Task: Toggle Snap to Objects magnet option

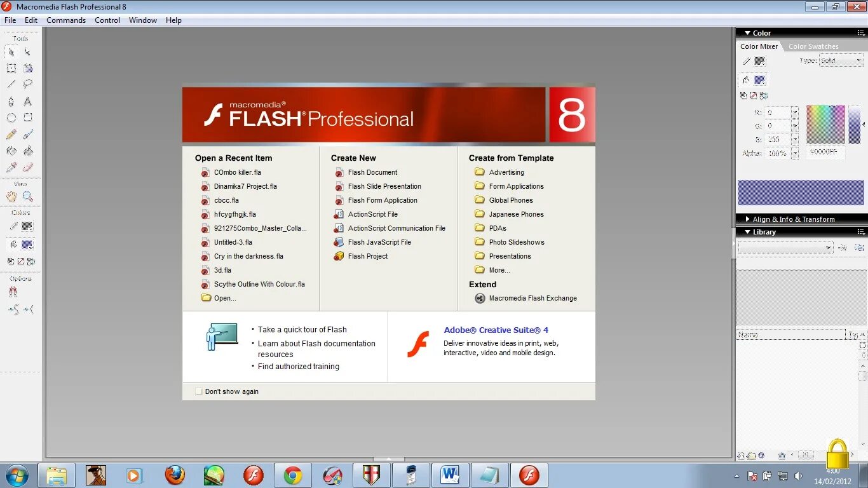Action: pos(13,292)
